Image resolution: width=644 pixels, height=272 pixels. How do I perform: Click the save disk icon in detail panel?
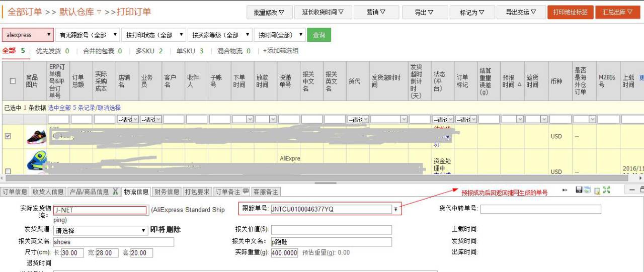point(579,190)
